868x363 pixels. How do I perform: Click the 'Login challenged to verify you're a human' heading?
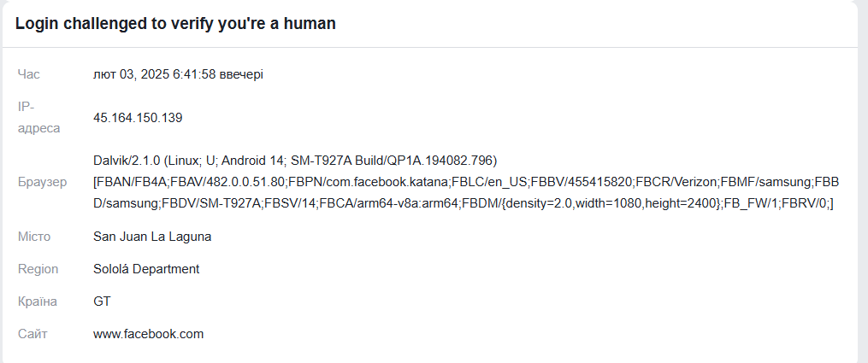[x=175, y=24]
